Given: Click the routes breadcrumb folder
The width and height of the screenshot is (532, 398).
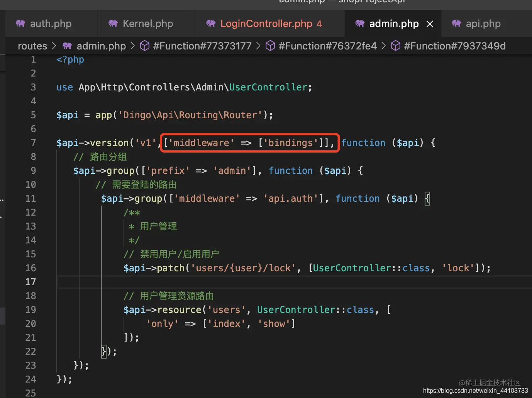Looking at the screenshot, I should coord(32,46).
